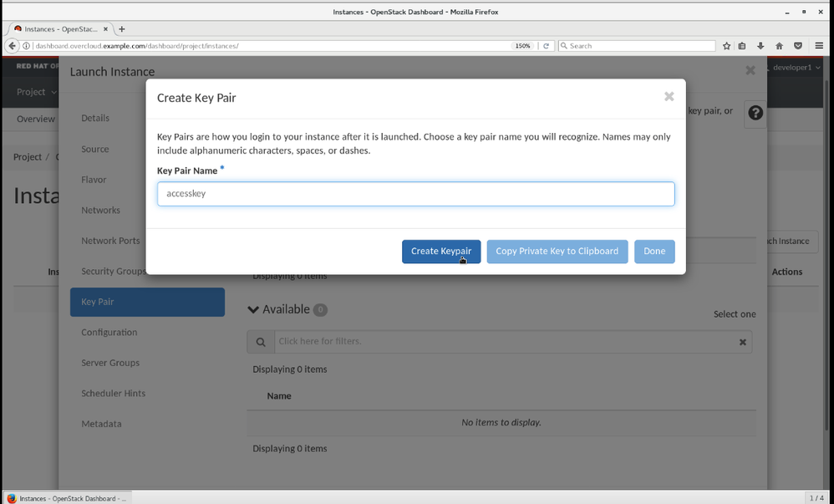Click the magnifier icon beside the filter field
Screen dimensions: 834x504
(261, 342)
